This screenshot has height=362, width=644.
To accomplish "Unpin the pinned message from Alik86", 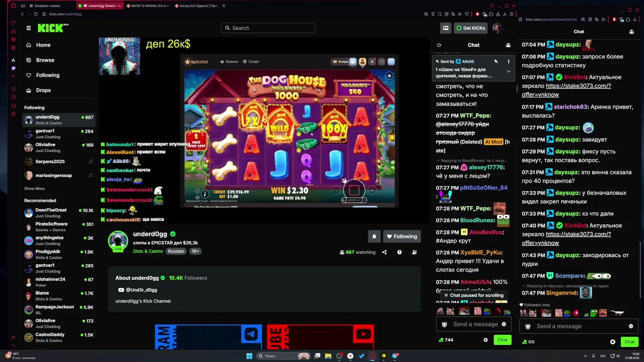I will (x=496, y=61).
